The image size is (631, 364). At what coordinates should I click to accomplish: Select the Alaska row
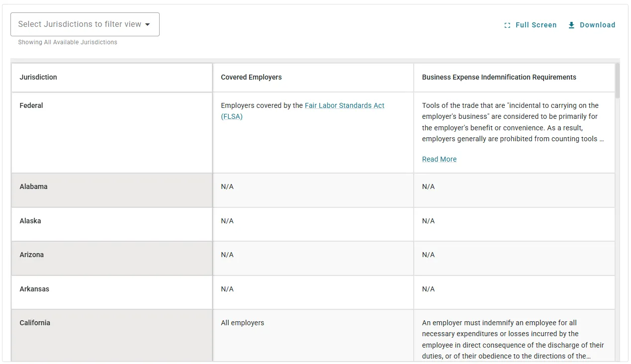[x=30, y=221]
